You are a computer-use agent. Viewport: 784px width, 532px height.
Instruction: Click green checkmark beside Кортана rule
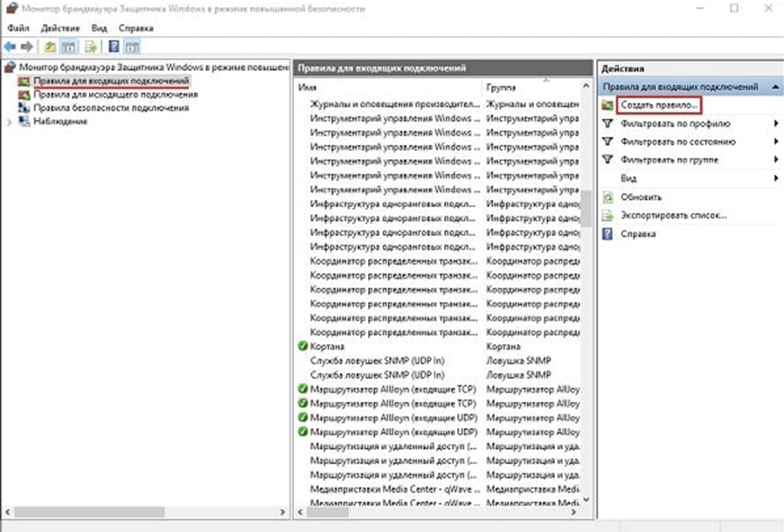(302, 346)
